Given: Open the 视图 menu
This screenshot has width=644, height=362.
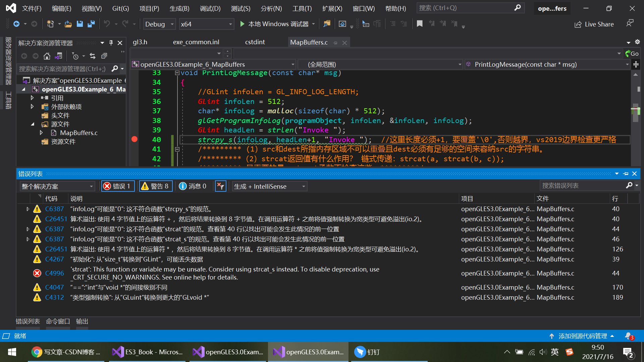Looking at the screenshot, I should pos(91,8).
